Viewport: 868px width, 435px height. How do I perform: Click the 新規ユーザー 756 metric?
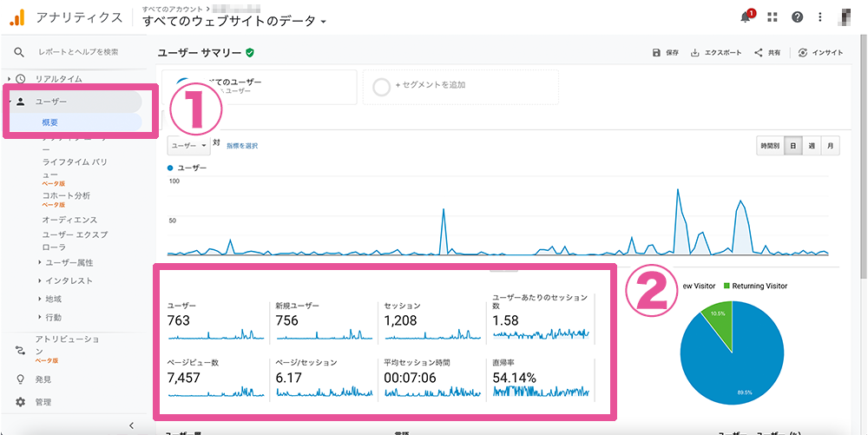(325, 320)
